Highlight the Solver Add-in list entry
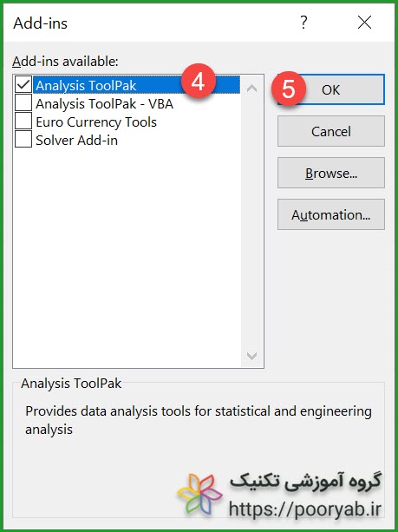The height and width of the screenshot is (532, 398). pos(77,140)
